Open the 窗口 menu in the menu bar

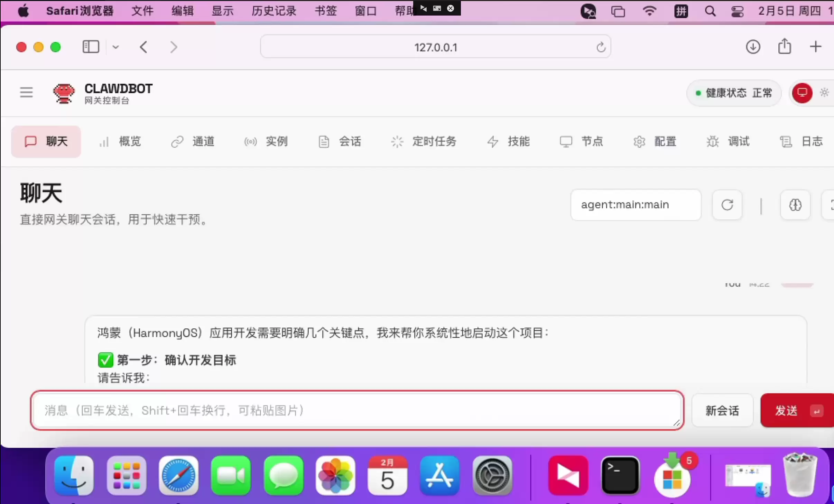(x=365, y=11)
